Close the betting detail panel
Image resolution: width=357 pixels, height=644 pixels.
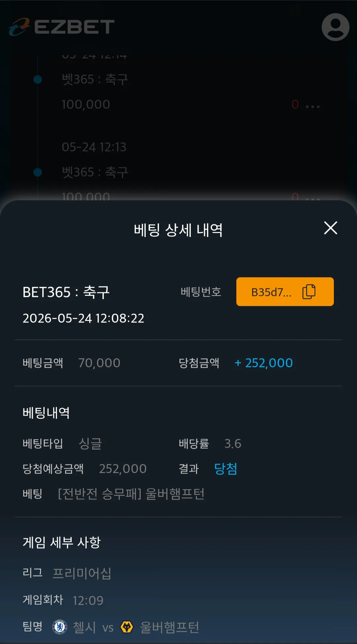pos(331,228)
